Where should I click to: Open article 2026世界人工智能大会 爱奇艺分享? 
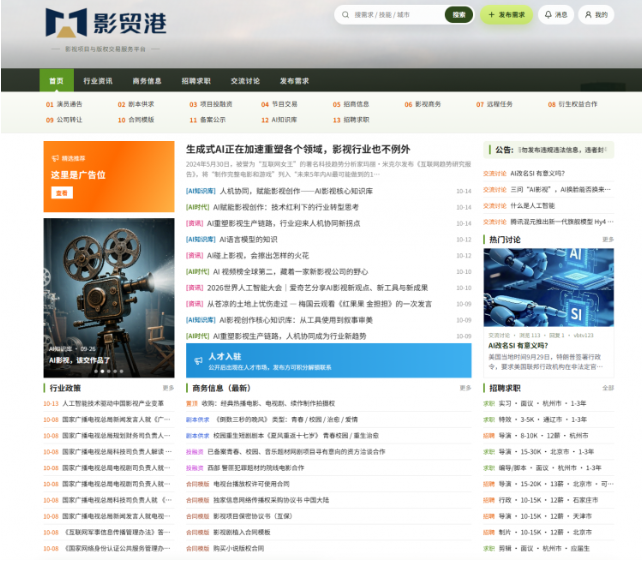point(317,288)
